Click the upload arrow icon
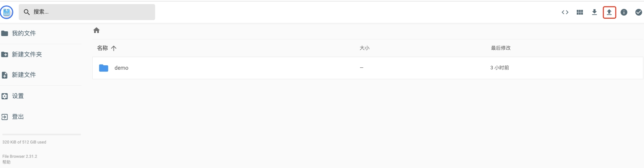This screenshot has height=168, width=644. point(609,13)
